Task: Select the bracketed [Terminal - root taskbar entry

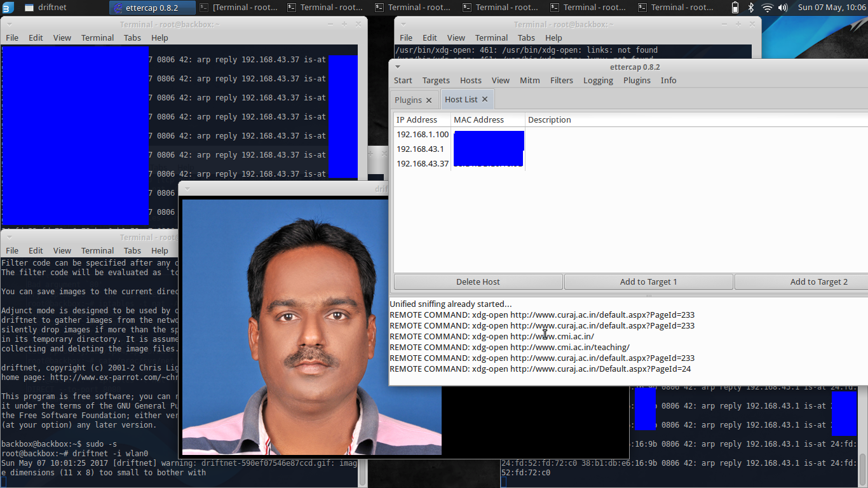Action: click(240, 8)
